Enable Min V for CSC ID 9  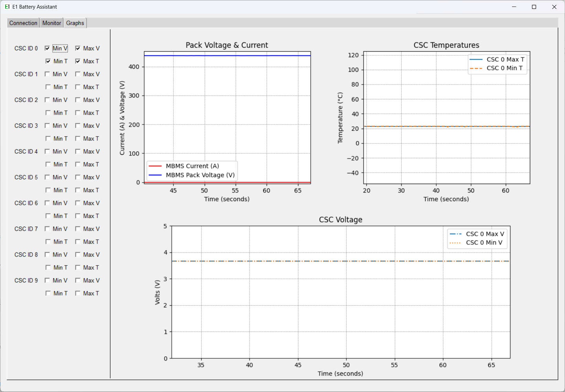click(x=47, y=280)
